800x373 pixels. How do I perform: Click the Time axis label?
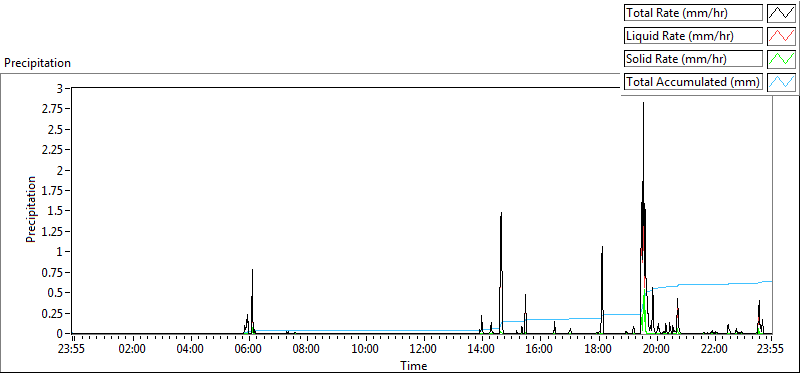click(x=414, y=365)
